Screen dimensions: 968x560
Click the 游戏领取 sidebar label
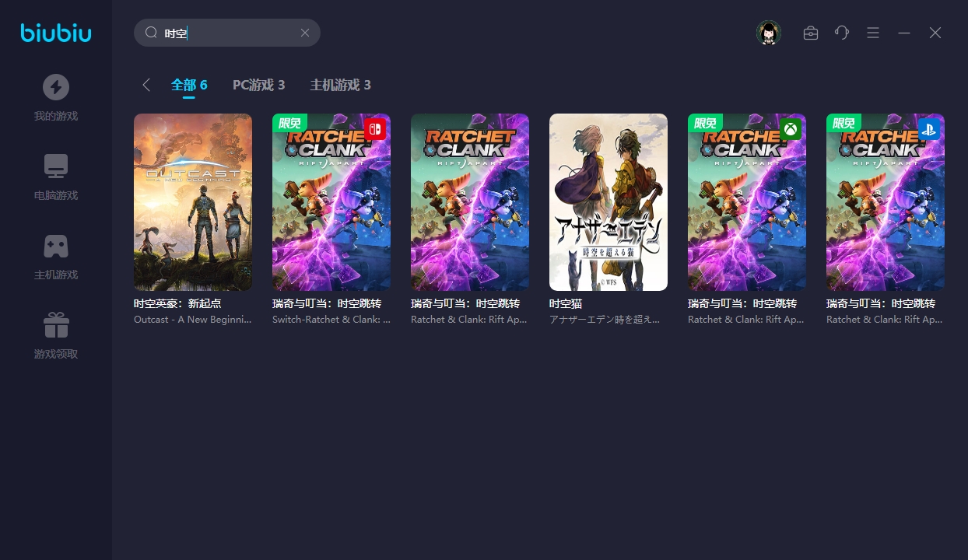(x=56, y=355)
